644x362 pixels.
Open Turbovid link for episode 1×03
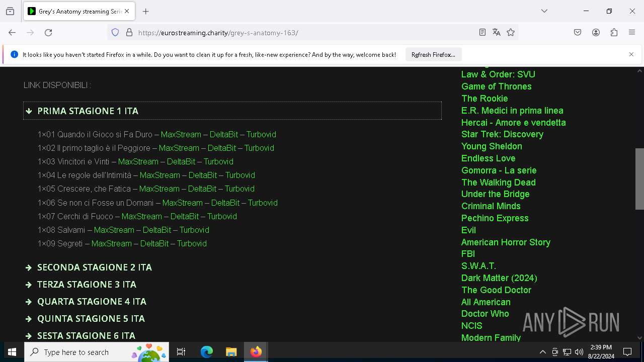pyautogui.click(x=218, y=161)
